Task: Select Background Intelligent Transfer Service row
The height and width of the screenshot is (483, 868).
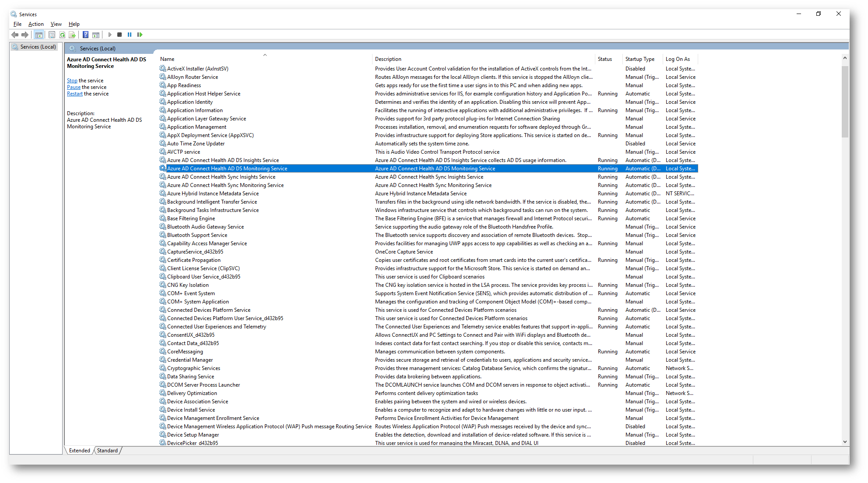Action: [428, 202]
